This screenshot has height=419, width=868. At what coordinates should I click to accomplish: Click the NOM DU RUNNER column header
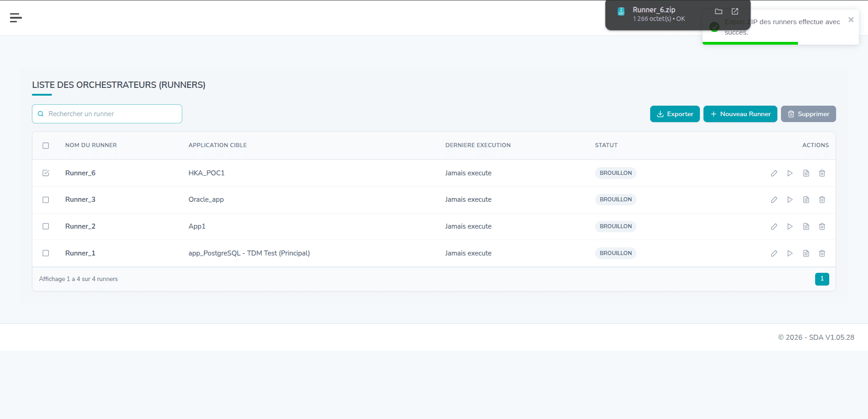click(91, 145)
